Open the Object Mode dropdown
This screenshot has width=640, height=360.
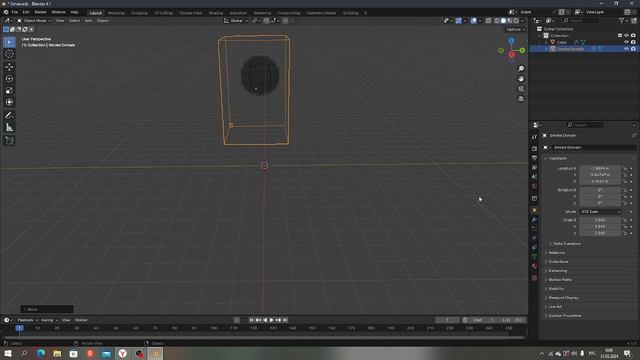coord(34,20)
